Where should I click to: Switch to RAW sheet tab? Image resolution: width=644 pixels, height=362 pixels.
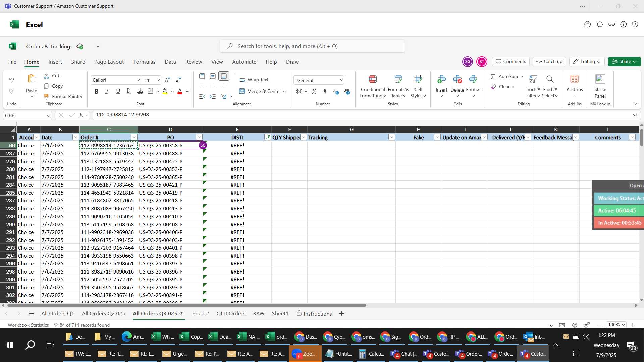tap(259, 313)
